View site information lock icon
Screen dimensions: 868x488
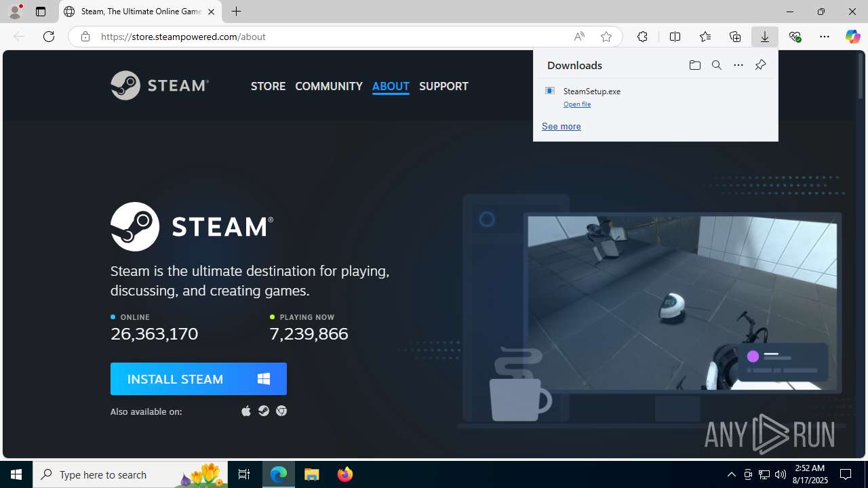[85, 37]
